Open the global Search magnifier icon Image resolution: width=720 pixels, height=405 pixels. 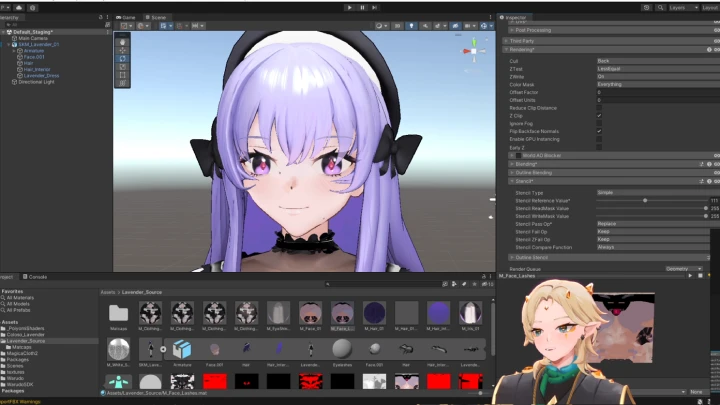[x=660, y=7]
